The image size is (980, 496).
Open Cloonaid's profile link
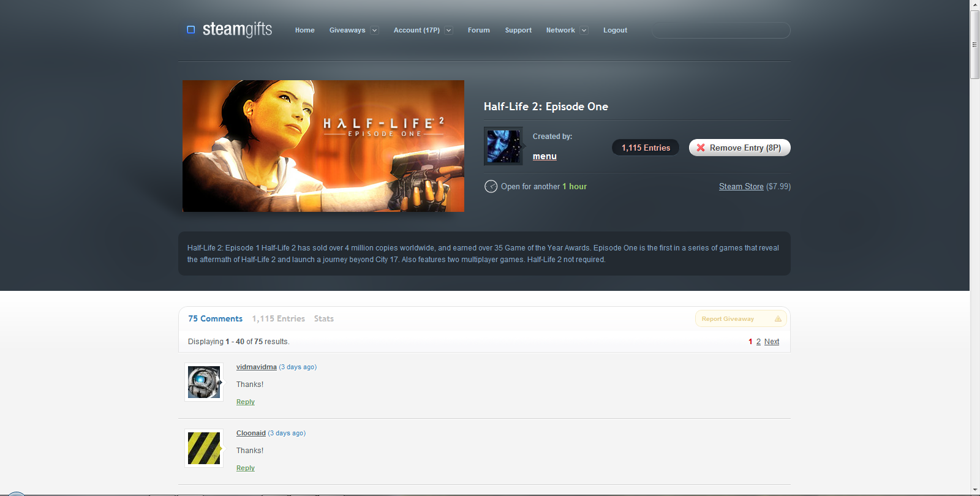(x=251, y=433)
